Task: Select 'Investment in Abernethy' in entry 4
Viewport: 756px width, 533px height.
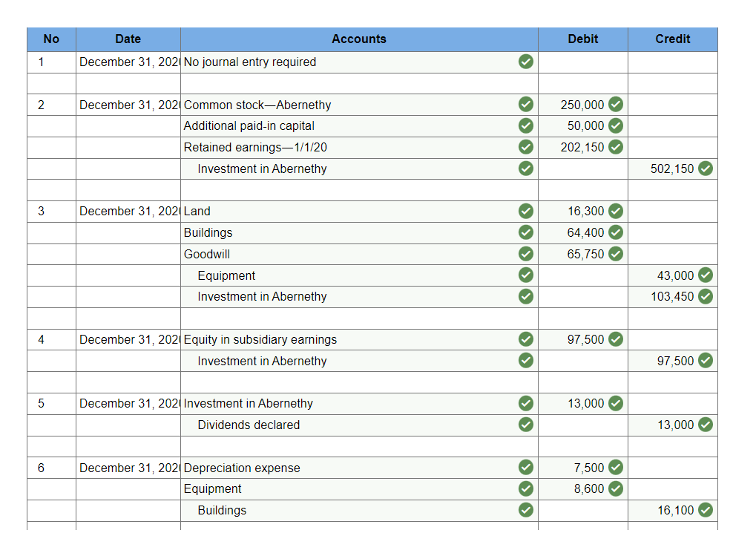Action: 262,361
